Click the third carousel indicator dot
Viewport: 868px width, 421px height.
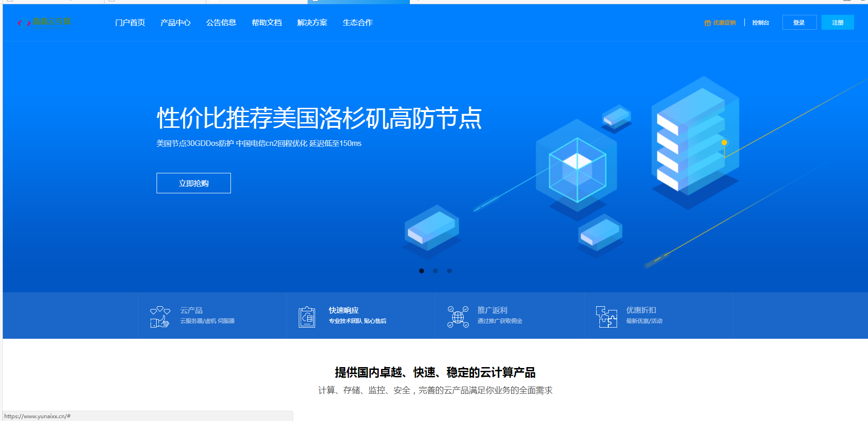click(449, 271)
